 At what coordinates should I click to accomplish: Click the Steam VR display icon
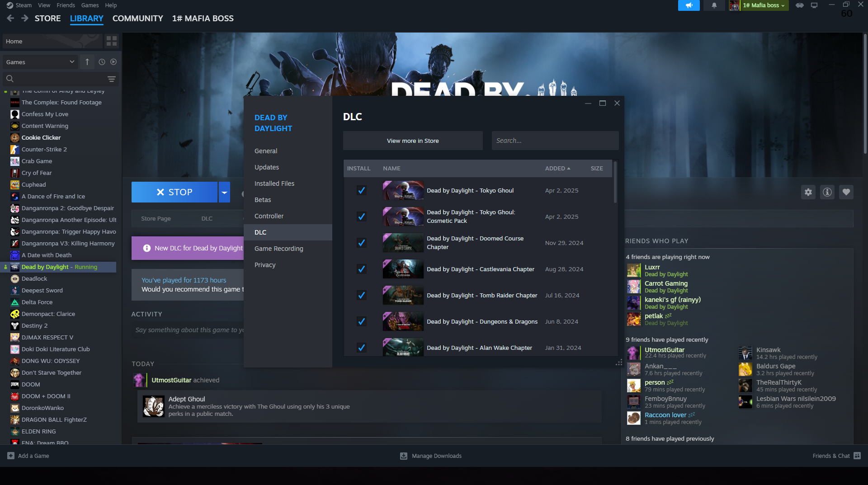click(x=814, y=5)
